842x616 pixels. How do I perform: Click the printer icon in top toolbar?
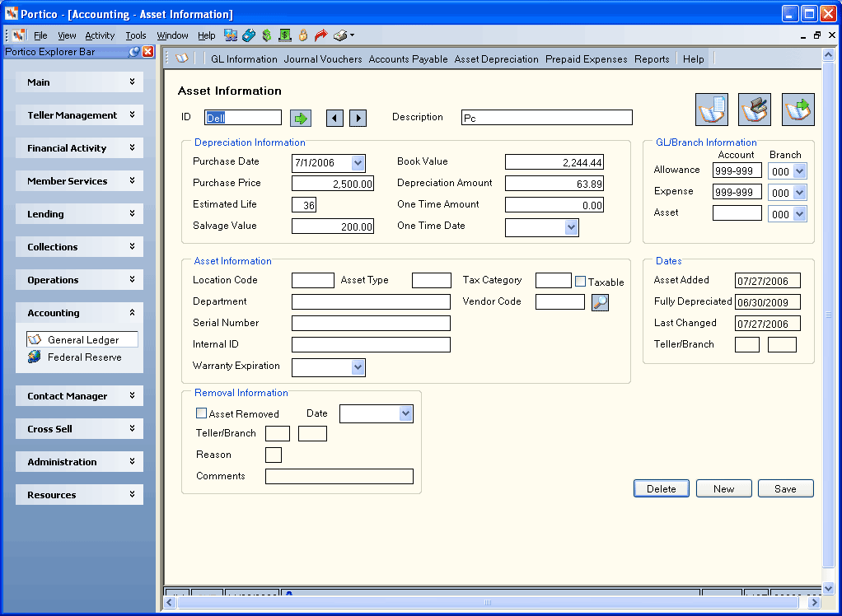(x=340, y=35)
